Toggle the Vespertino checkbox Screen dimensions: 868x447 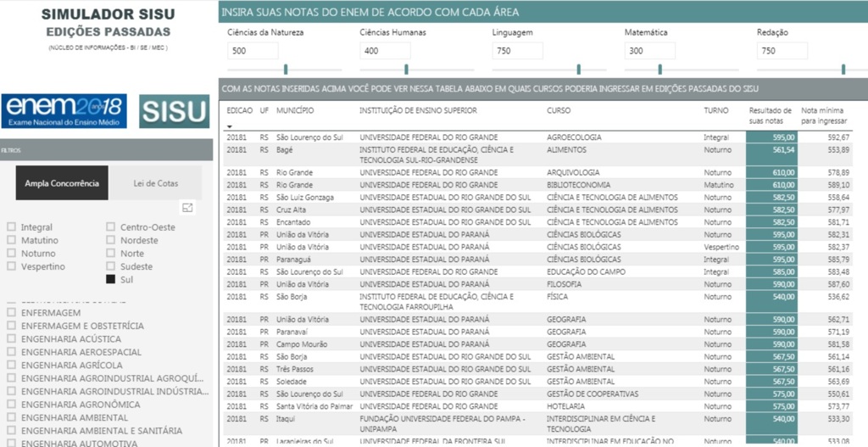tap(11, 266)
